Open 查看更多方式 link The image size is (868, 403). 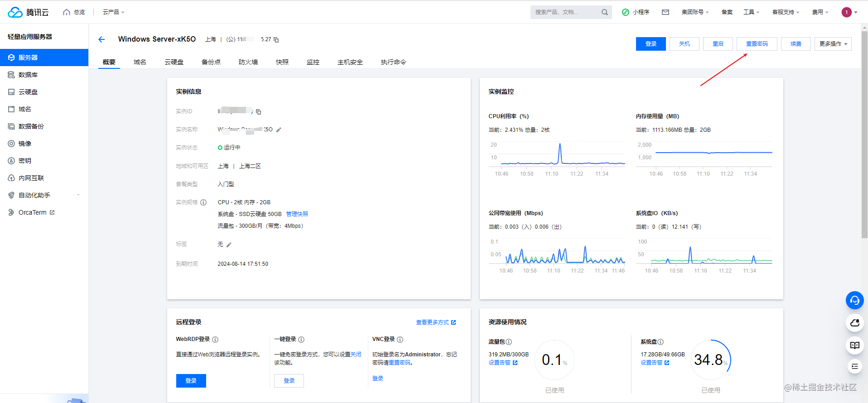(436, 322)
